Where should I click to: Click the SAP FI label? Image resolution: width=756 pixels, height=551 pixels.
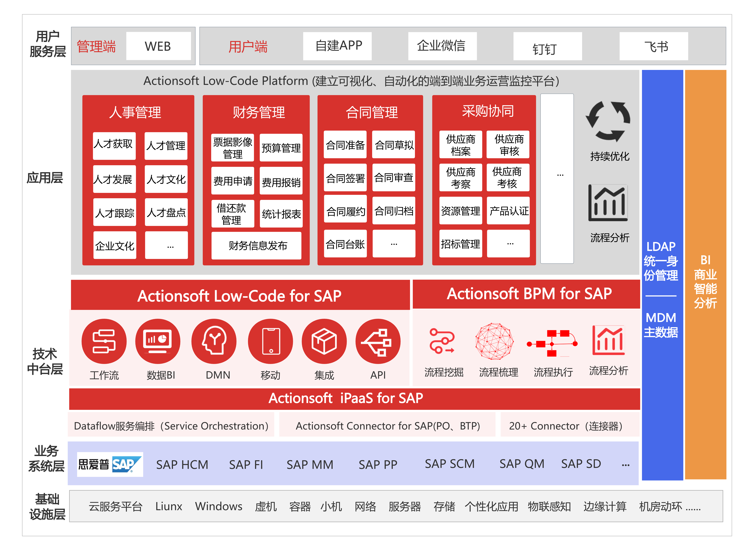click(246, 465)
